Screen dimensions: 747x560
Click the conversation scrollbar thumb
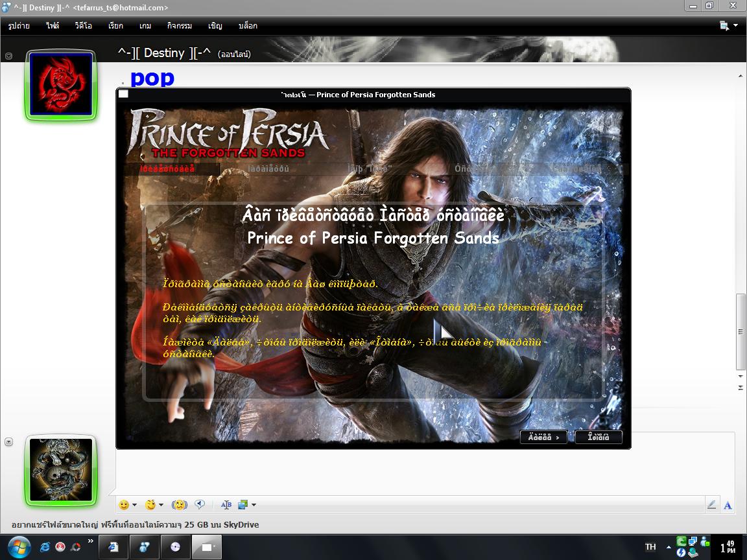click(741, 331)
